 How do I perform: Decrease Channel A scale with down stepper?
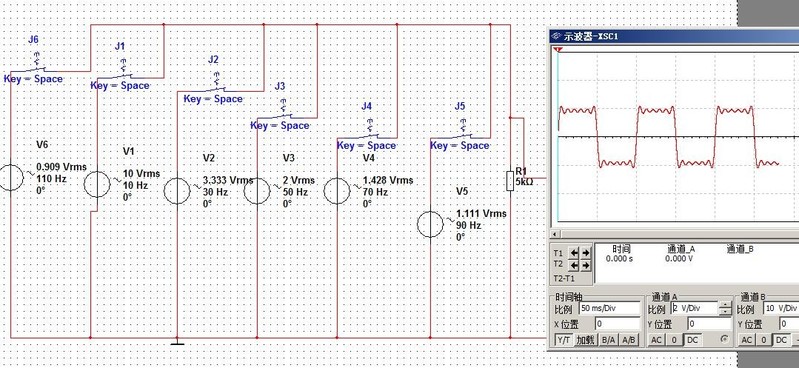[x=725, y=311]
